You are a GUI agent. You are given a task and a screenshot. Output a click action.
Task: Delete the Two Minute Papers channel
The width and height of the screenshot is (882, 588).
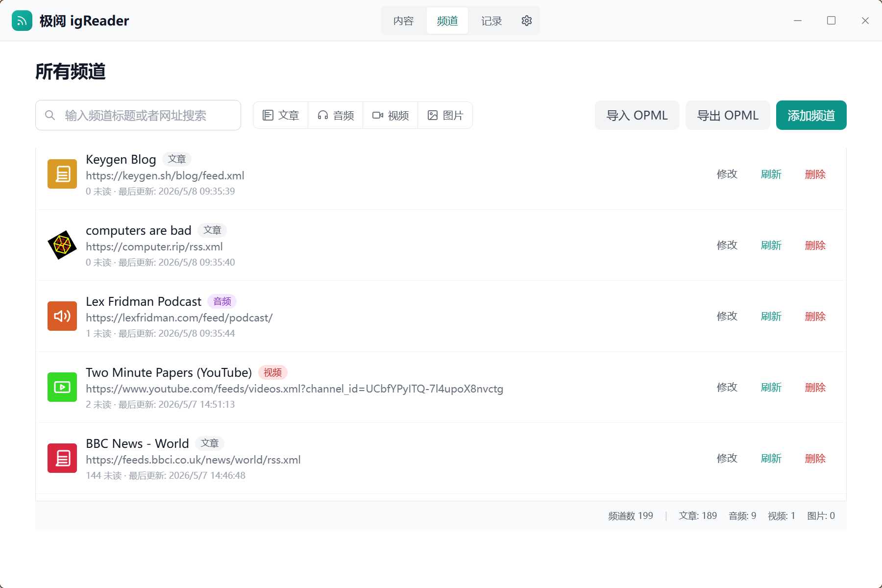tap(815, 387)
